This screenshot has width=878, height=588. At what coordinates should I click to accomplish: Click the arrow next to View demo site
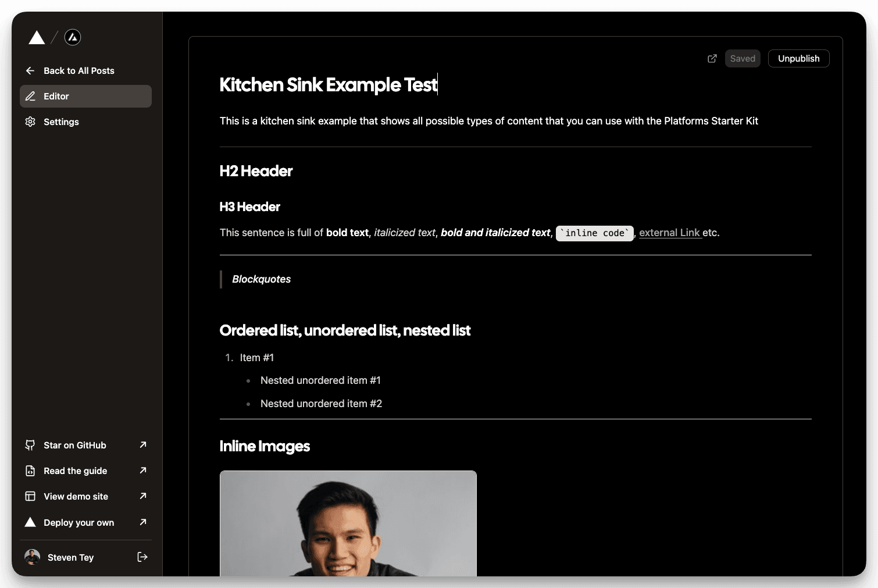click(x=143, y=496)
